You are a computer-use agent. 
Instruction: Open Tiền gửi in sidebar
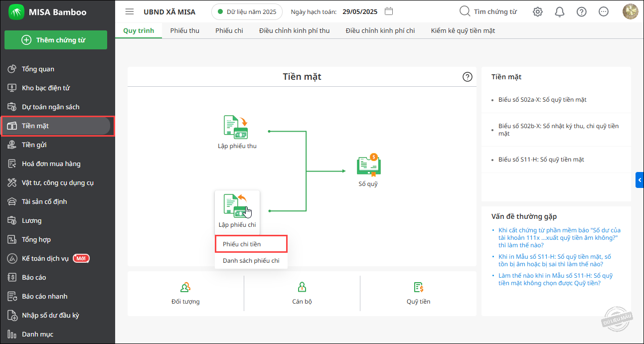click(x=57, y=145)
